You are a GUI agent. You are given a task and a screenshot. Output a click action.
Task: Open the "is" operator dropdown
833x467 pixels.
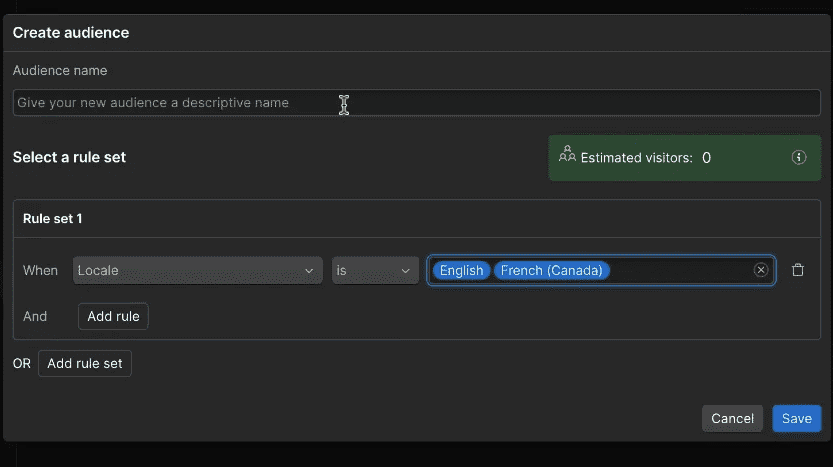coord(375,270)
